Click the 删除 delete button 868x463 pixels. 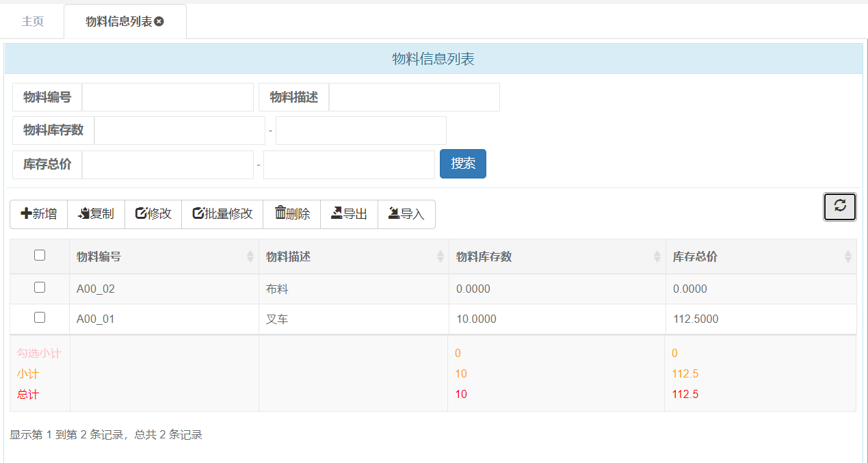click(x=292, y=214)
